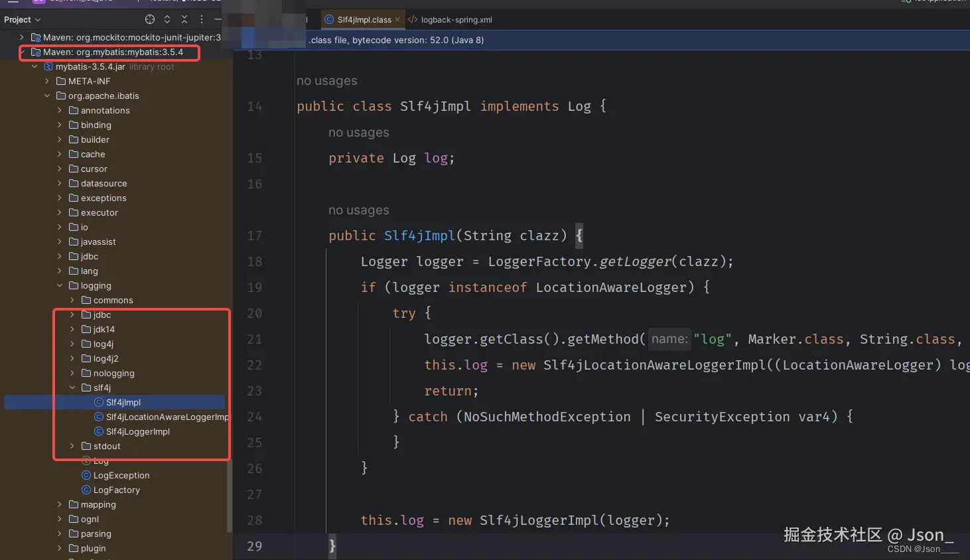The image size is (970, 560).
Task: Click line number 29 in the gutter
Action: point(255,546)
